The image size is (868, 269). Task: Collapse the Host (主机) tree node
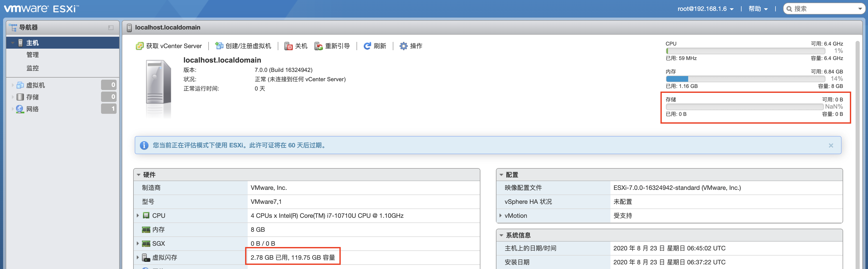point(13,43)
